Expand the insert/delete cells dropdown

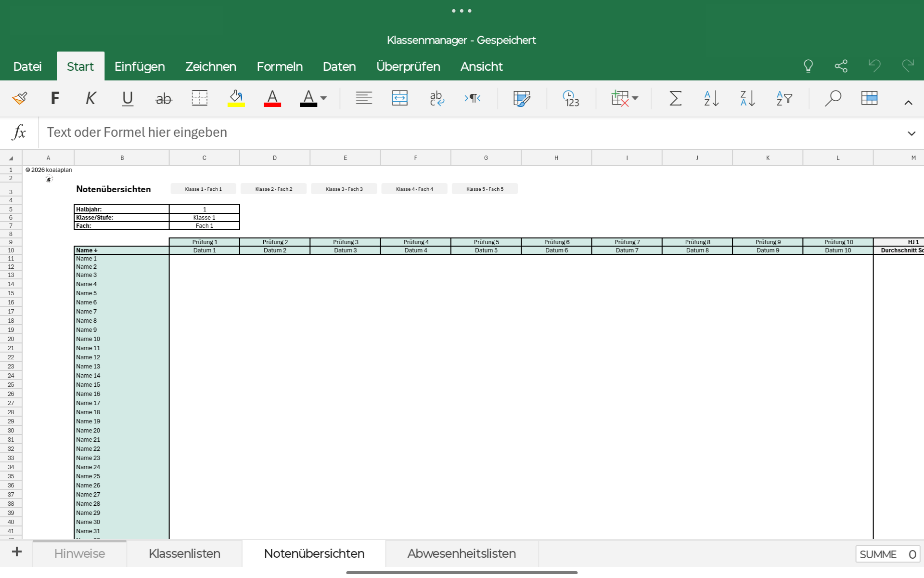point(635,98)
